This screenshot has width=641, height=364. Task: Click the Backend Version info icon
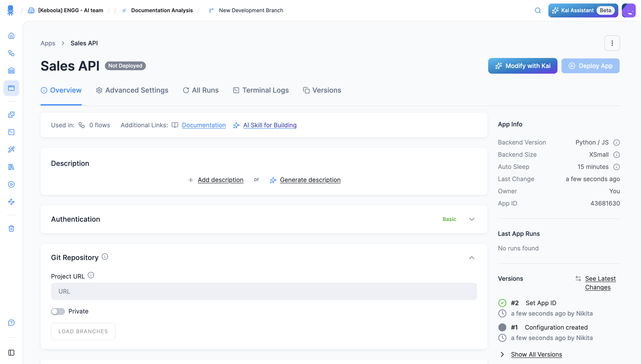[x=617, y=143]
